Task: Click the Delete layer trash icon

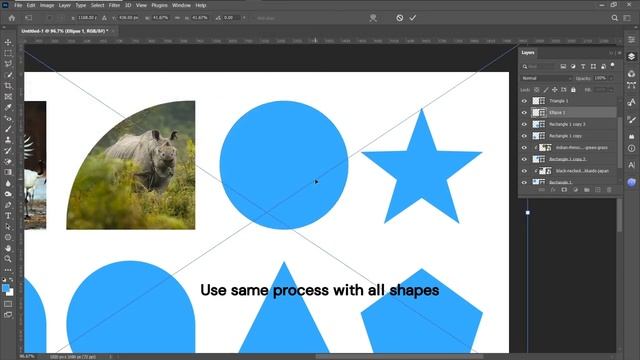Action: click(609, 190)
